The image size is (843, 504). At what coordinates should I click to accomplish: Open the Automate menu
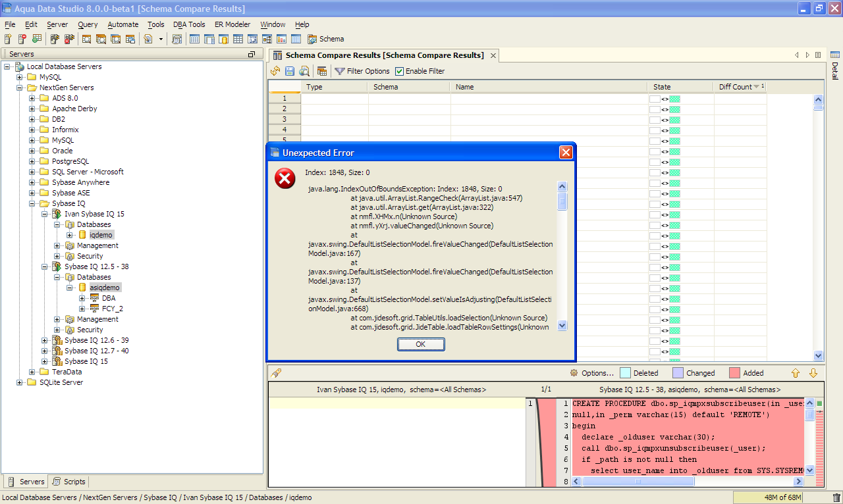pyautogui.click(x=123, y=24)
